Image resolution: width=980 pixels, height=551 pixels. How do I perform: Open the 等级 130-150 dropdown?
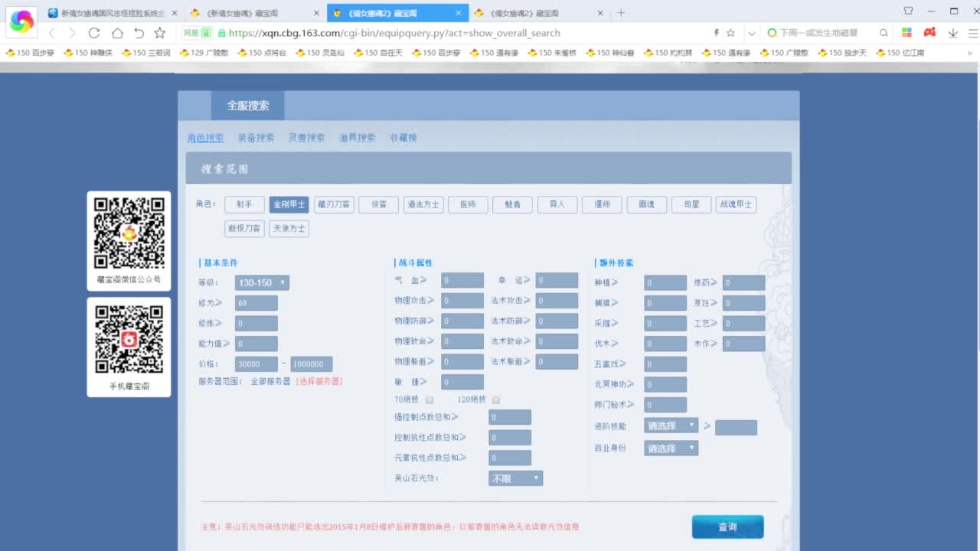tap(261, 282)
